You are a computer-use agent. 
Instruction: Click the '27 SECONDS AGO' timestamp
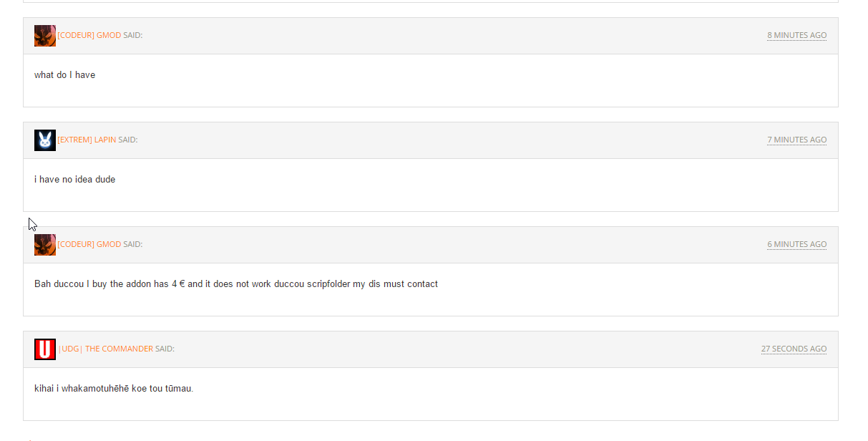(794, 349)
